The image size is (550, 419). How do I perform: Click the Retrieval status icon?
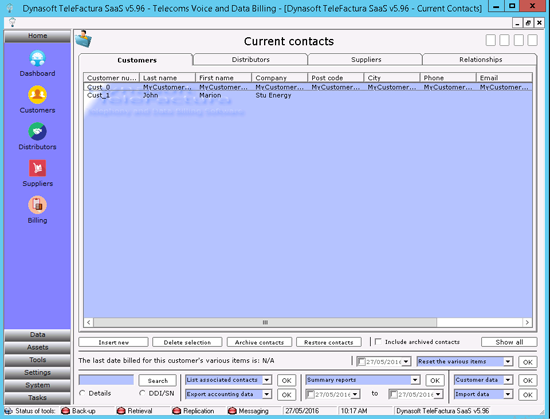pyautogui.click(x=121, y=411)
